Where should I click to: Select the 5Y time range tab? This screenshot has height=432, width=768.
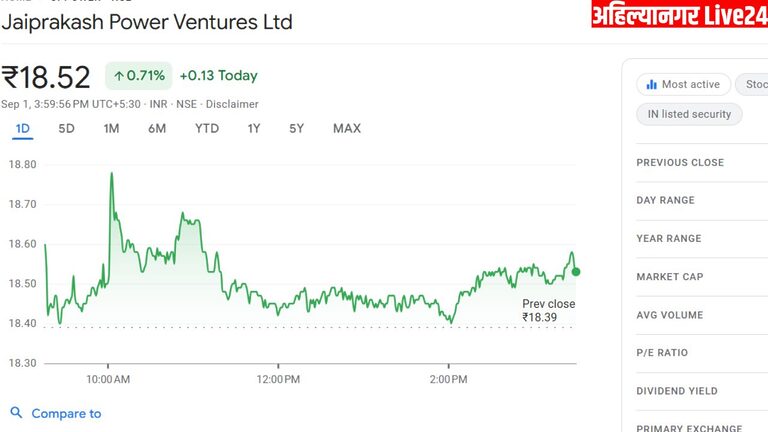[x=296, y=128]
